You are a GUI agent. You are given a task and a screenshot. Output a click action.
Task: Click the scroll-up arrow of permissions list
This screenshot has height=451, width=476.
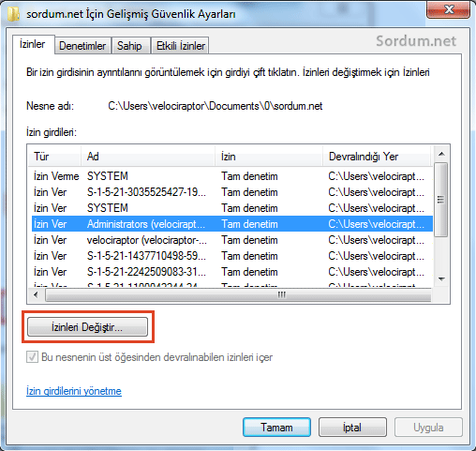[441, 154]
